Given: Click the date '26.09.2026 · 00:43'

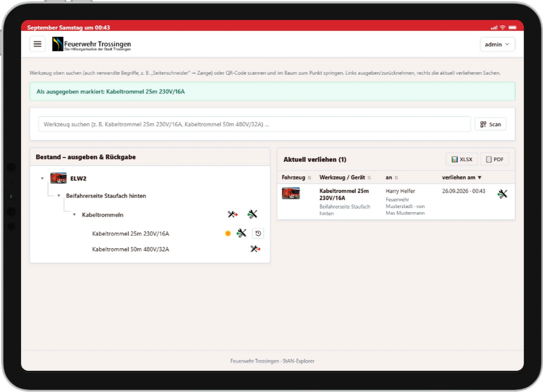Looking at the screenshot, I should (x=464, y=191).
